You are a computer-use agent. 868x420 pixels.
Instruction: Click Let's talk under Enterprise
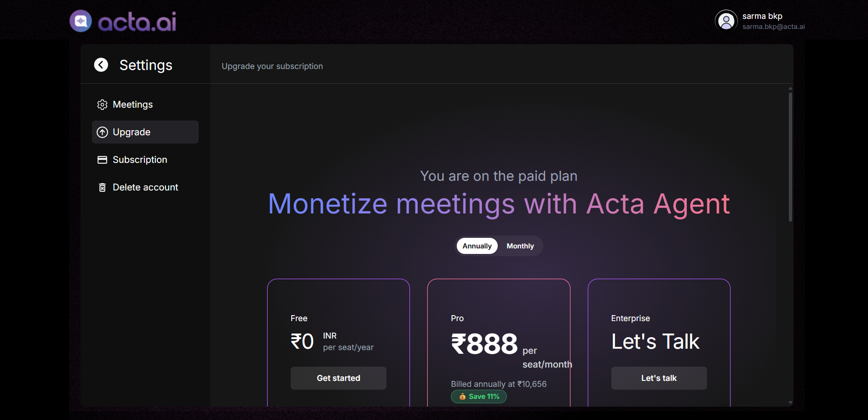coord(659,378)
